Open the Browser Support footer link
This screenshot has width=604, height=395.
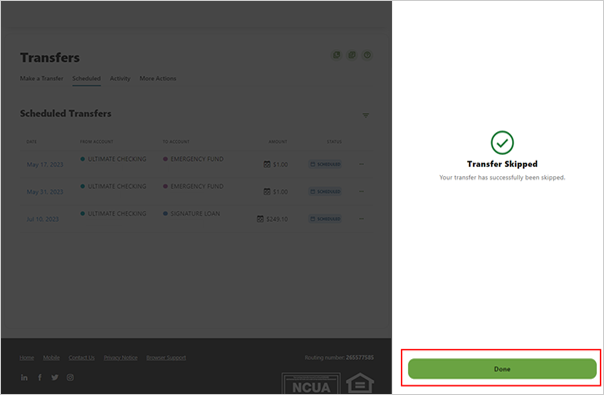coord(166,358)
